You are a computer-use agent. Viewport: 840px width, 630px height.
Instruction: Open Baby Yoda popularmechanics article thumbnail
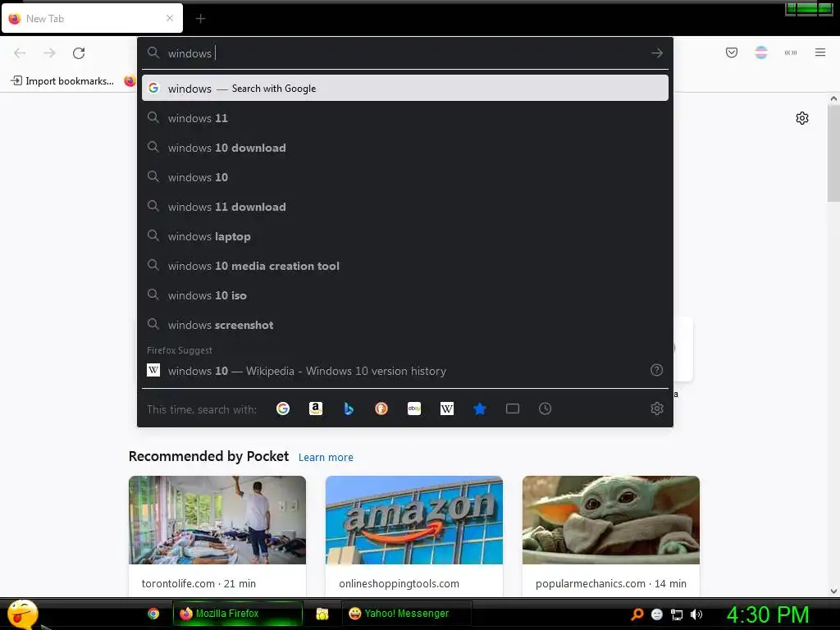click(610, 519)
